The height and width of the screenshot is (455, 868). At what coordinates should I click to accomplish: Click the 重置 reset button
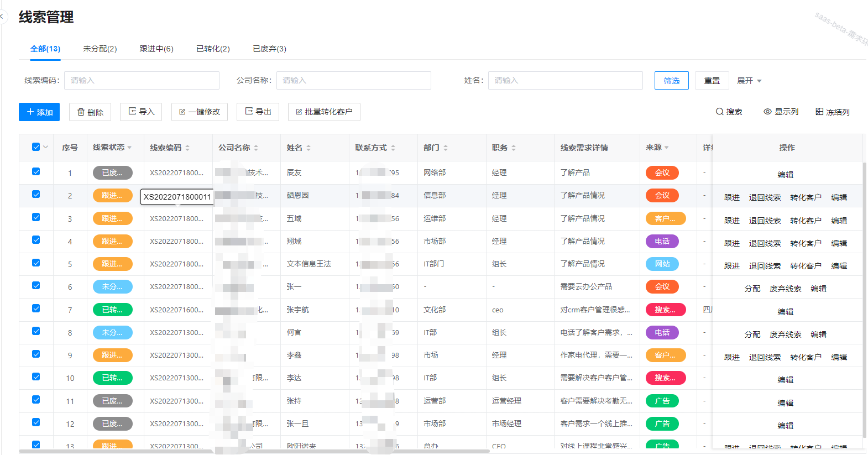(x=712, y=80)
